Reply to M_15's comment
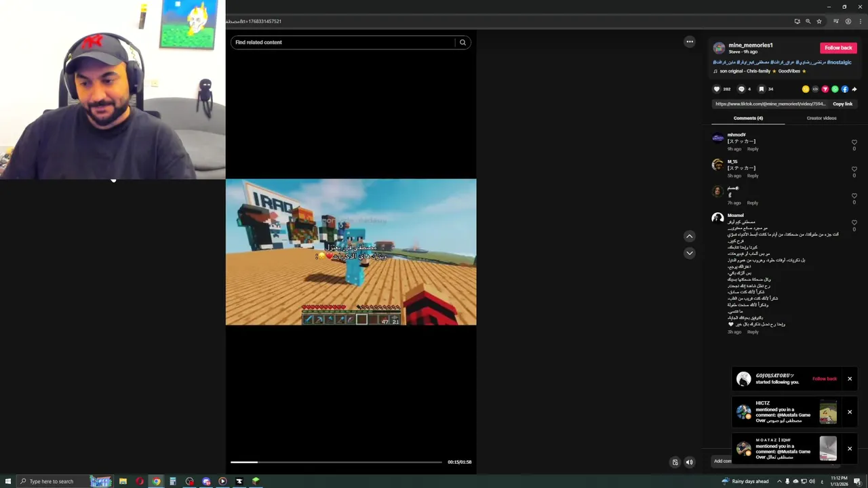Image resolution: width=868 pixels, height=488 pixels. coord(753,176)
